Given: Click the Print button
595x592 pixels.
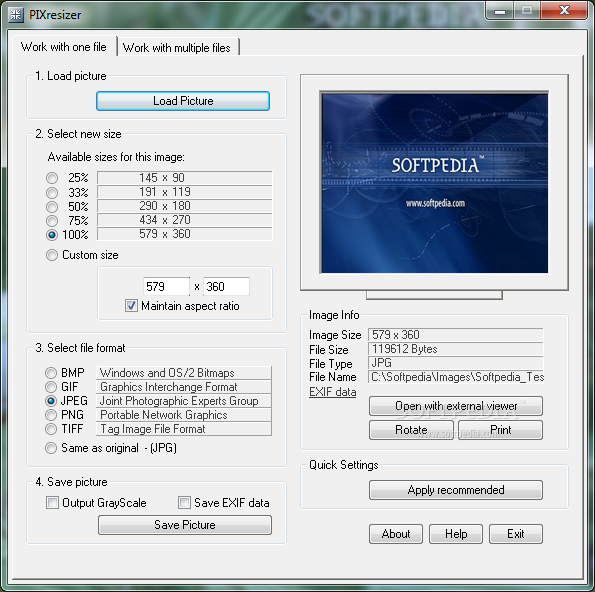Looking at the screenshot, I should 501,430.
